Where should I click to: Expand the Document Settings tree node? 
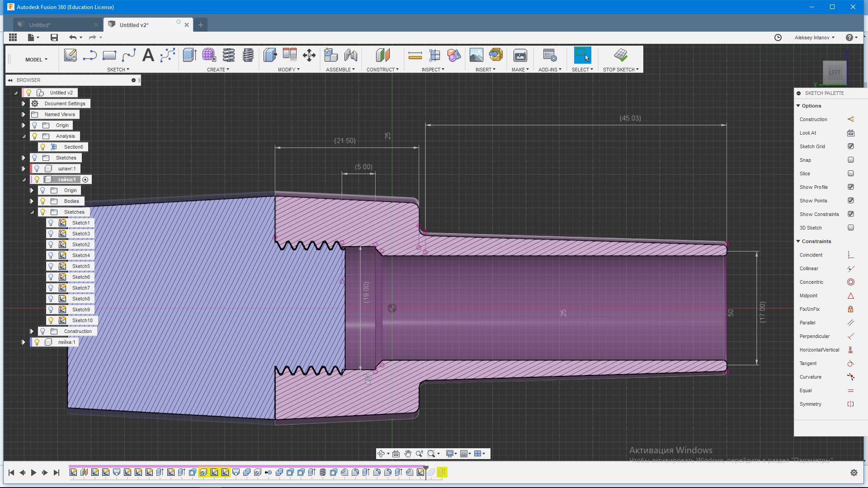point(24,103)
